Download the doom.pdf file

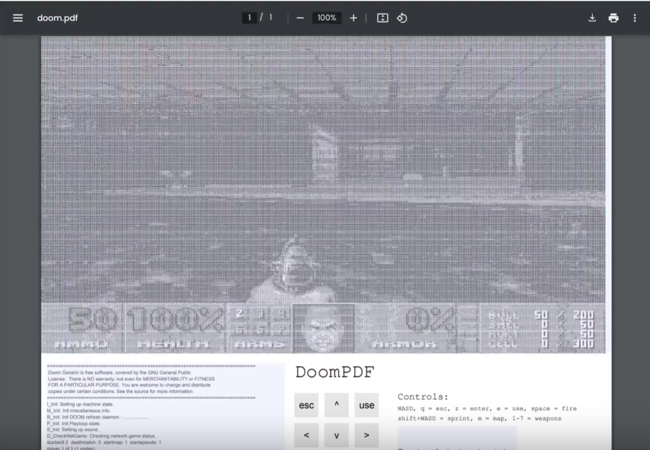click(592, 18)
